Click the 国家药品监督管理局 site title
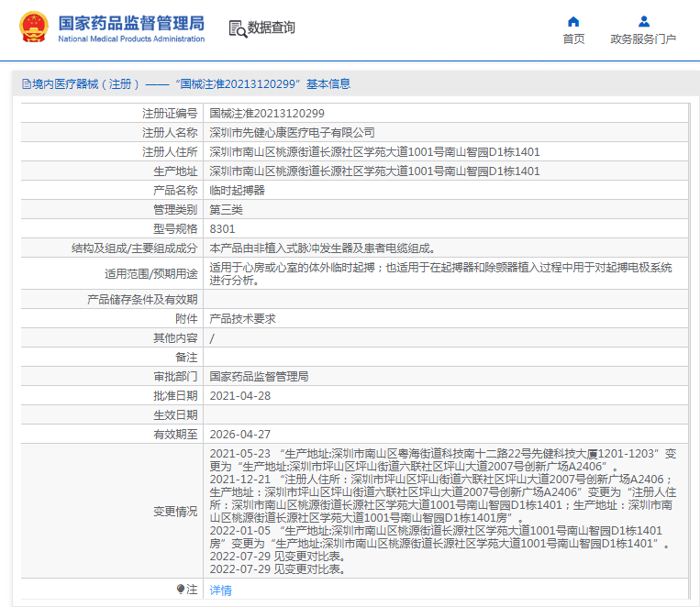 [131, 23]
